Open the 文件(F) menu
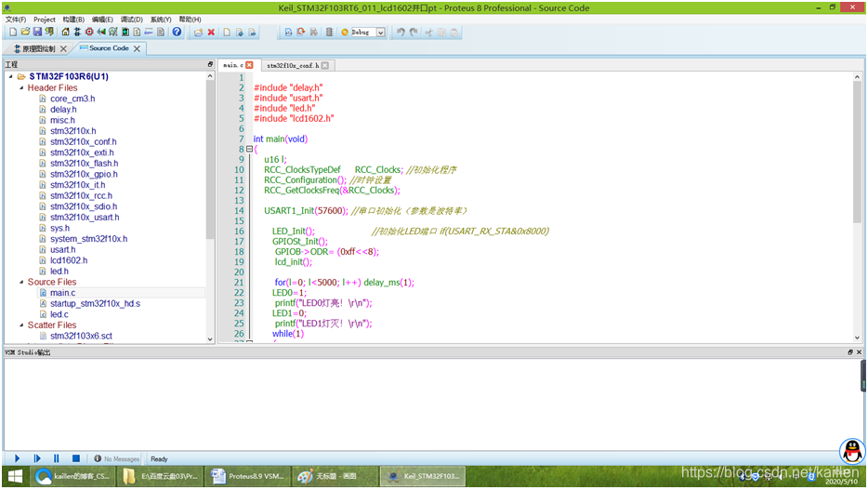 pyautogui.click(x=16, y=20)
